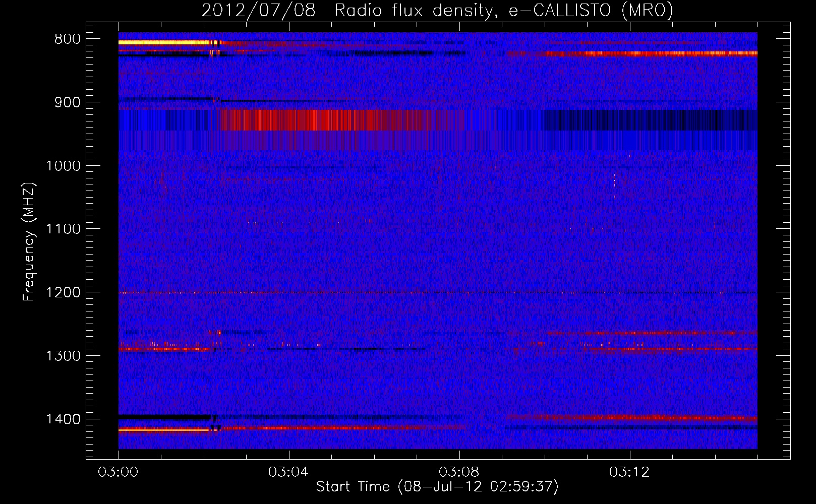816x504 pixels.
Task: Click the 03:12 time tick label
Action: click(629, 472)
